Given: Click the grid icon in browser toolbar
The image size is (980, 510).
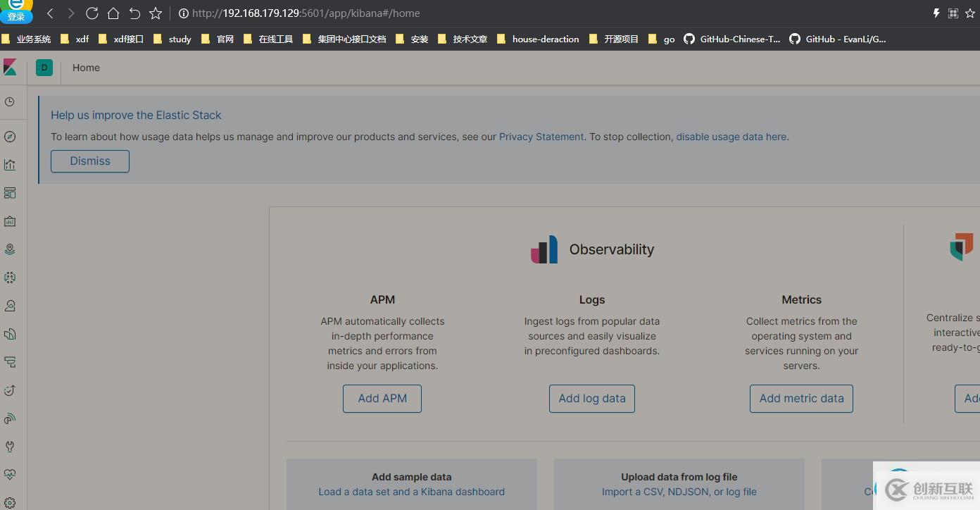Looking at the screenshot, I should [953, 13].
